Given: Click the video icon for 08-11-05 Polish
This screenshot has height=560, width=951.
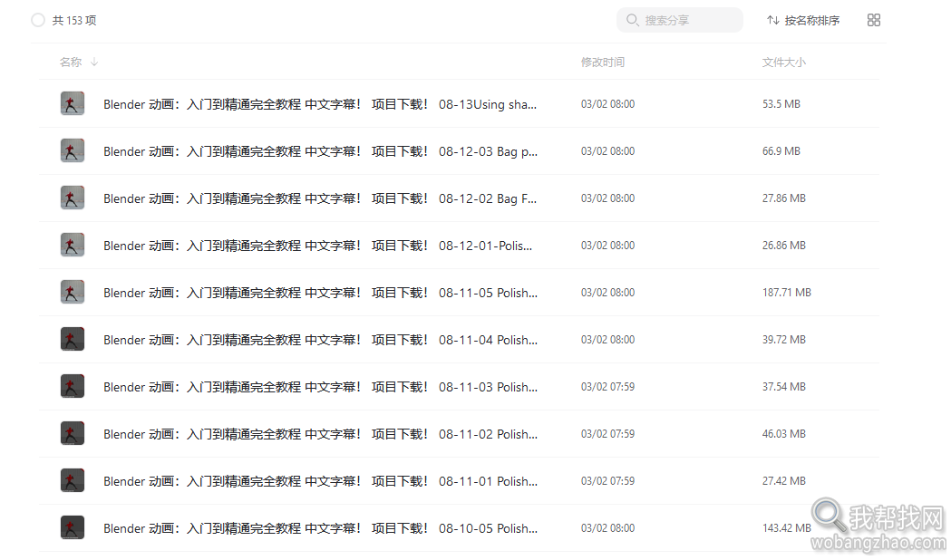Looking at the screenshot, I should [73, 292].
